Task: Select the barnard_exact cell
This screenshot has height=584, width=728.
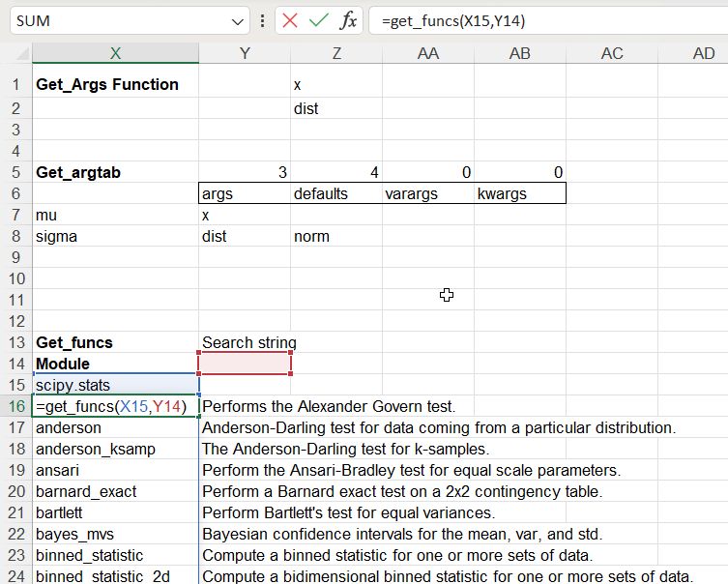Action: click(115, 491)
